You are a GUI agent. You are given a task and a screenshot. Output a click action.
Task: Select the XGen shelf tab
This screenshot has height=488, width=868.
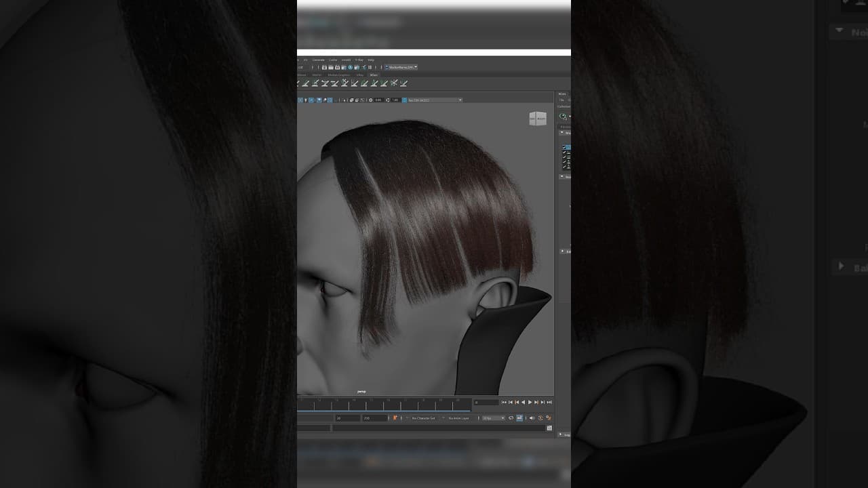tap(374, 75)
